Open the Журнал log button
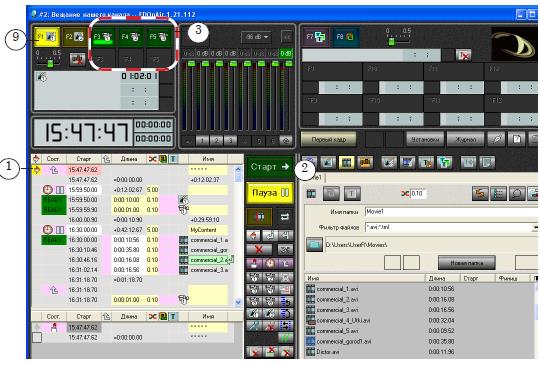The height and width of the screenshot is (365, 540). pos(466,139)
